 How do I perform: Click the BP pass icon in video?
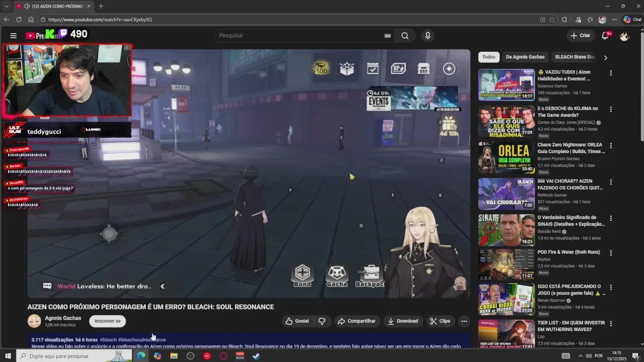[398, 68]
